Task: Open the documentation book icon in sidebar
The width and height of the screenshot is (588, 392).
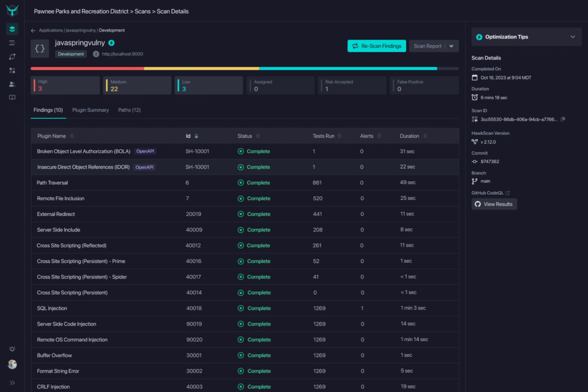Action: tap(11, 98)
